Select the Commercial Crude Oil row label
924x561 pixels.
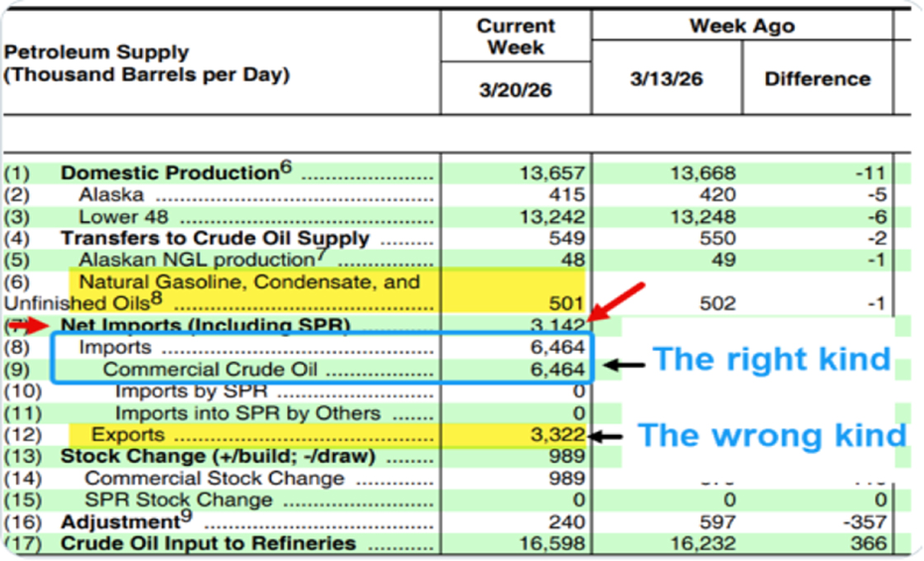[x=213, y=370]
